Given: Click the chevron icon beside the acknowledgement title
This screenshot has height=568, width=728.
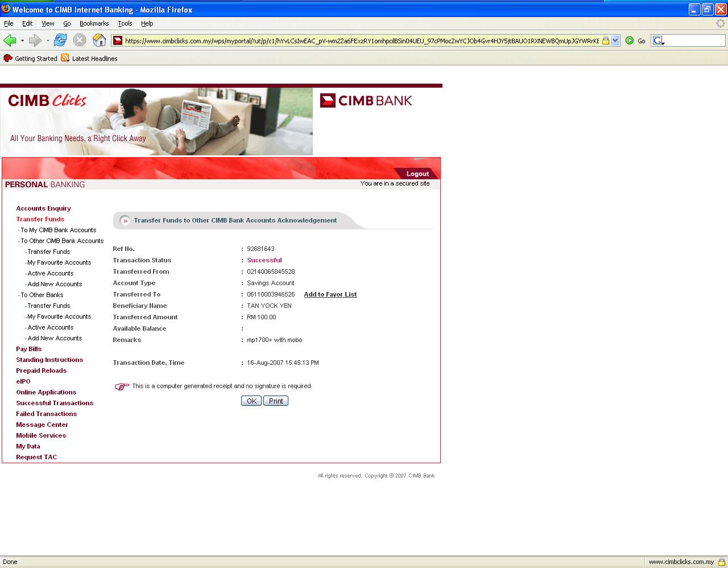Looking at the screenshot, I should pos(126,221).
